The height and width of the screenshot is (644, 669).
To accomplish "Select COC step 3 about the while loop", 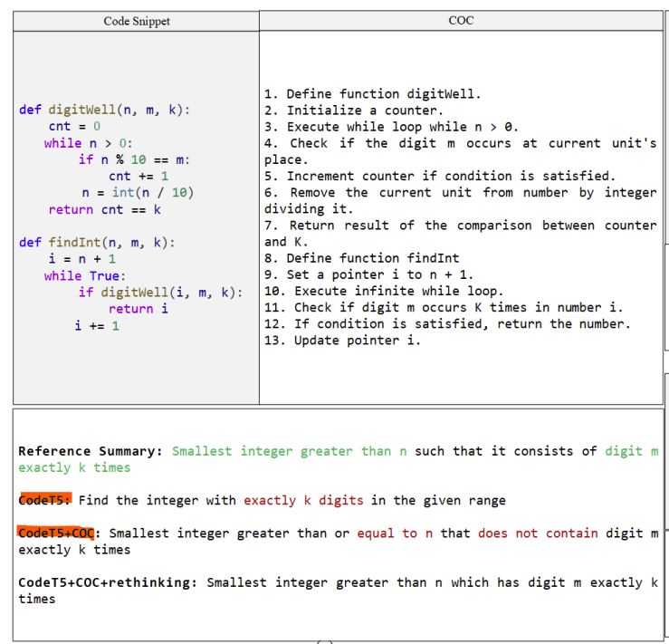I will pyautogui.click(x=391, y=127).
